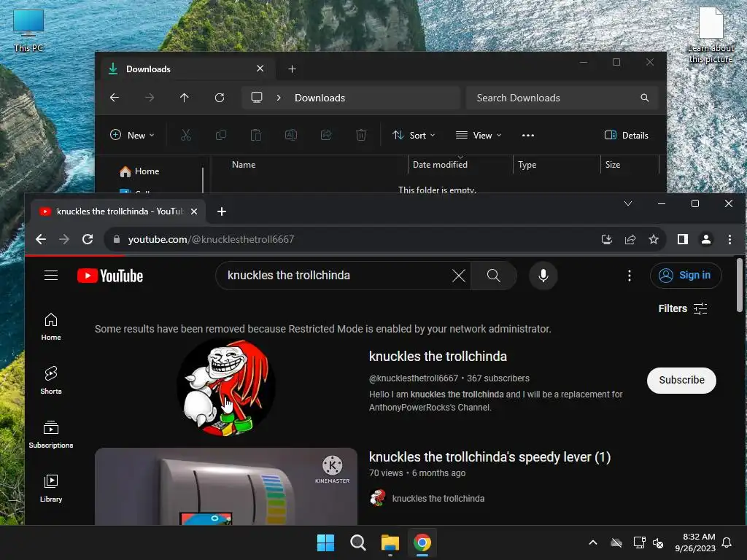Screen dimensions: 747x560
Task: Go up one folder in File Explorer
Action: 185,98
